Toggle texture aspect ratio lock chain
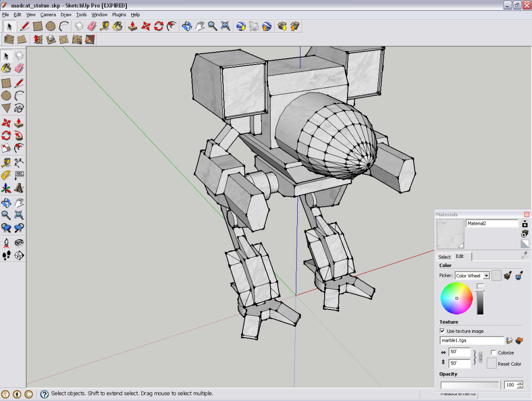The height and width of the screenshot is (401, 532). pos(480,357)
